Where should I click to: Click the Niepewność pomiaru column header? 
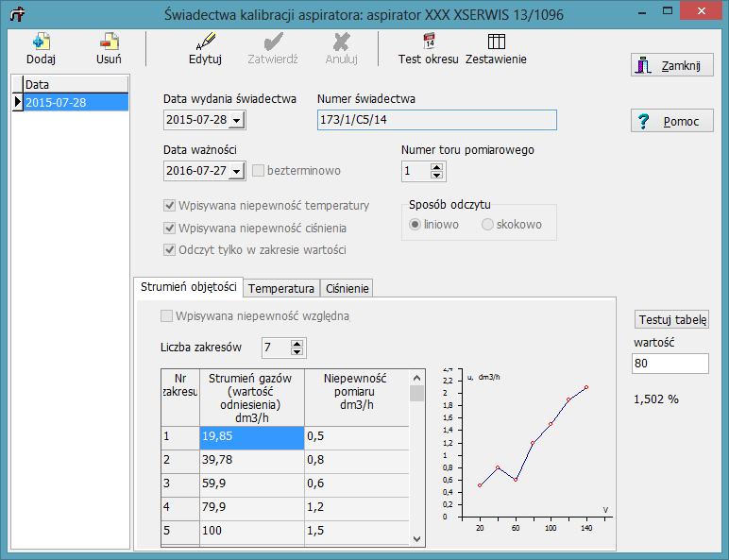(357, 399)
